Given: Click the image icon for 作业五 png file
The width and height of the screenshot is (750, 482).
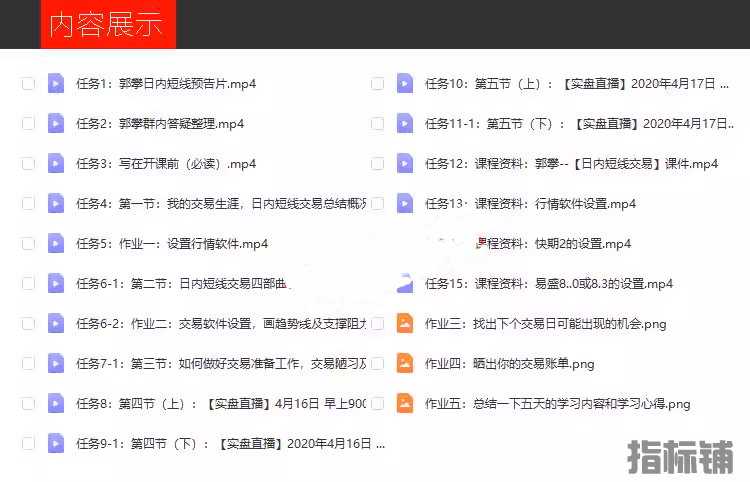Looking at the screenshot, I should tap(405, 403).
